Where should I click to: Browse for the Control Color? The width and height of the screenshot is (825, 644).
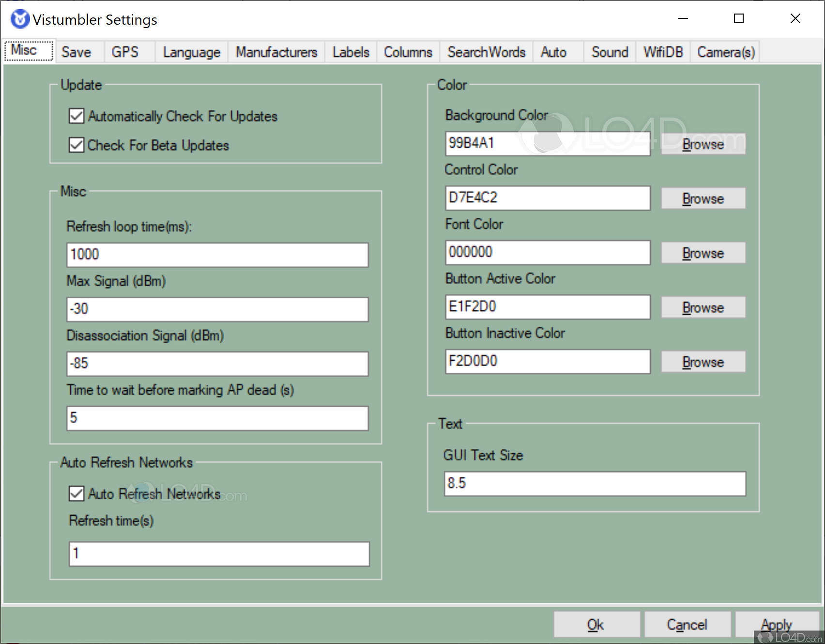[703, 199]
